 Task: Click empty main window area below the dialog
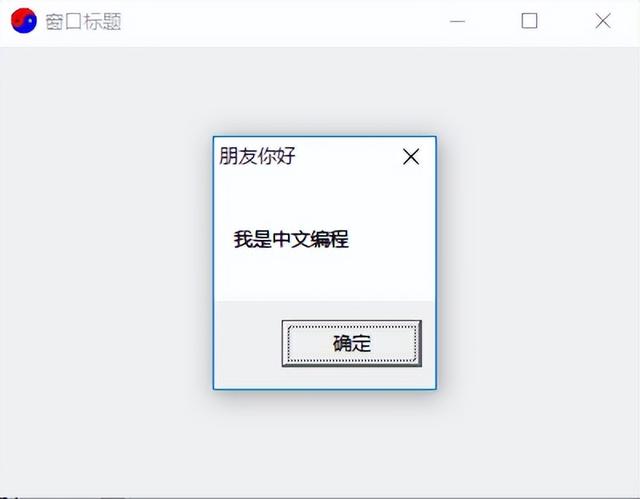tap(324, 444)
